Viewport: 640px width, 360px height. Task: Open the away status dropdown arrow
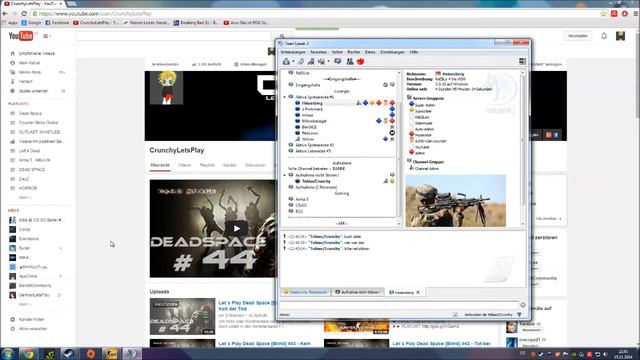[328, 62]
